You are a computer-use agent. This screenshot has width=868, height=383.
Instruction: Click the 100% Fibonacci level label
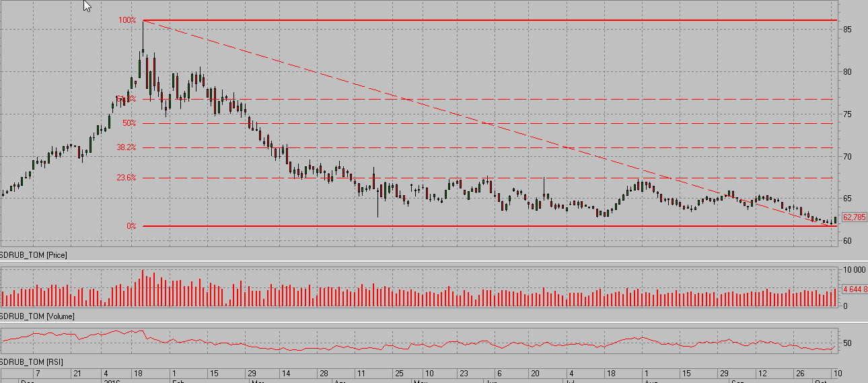pos(128,20)
